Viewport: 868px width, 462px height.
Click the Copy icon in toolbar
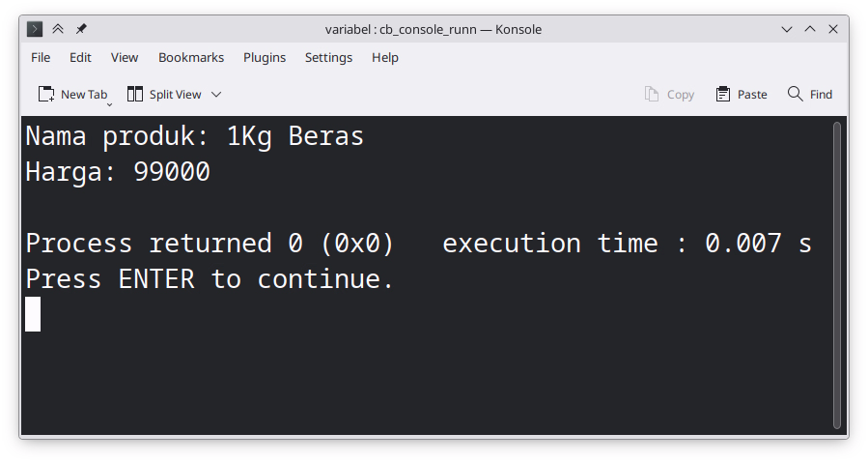point(653,94)
